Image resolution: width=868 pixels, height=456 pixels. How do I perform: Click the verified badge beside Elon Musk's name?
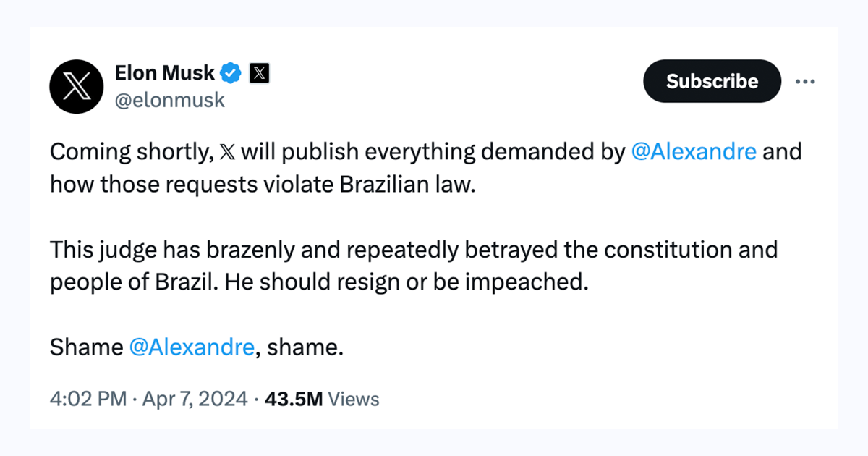[x=230, y=72]
